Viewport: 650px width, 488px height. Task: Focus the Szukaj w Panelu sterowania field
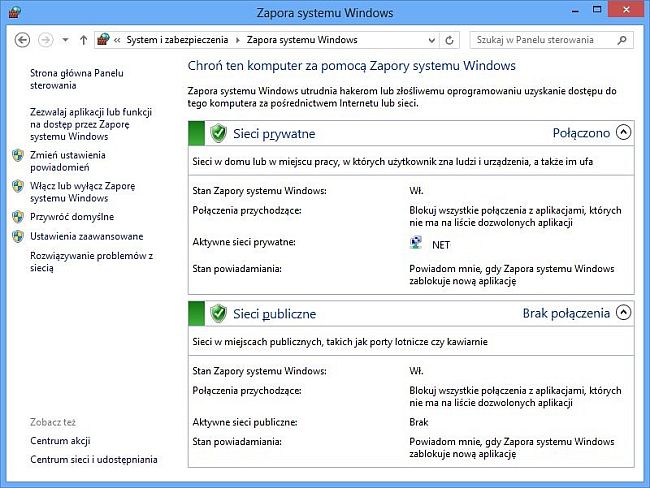point(543,40)
